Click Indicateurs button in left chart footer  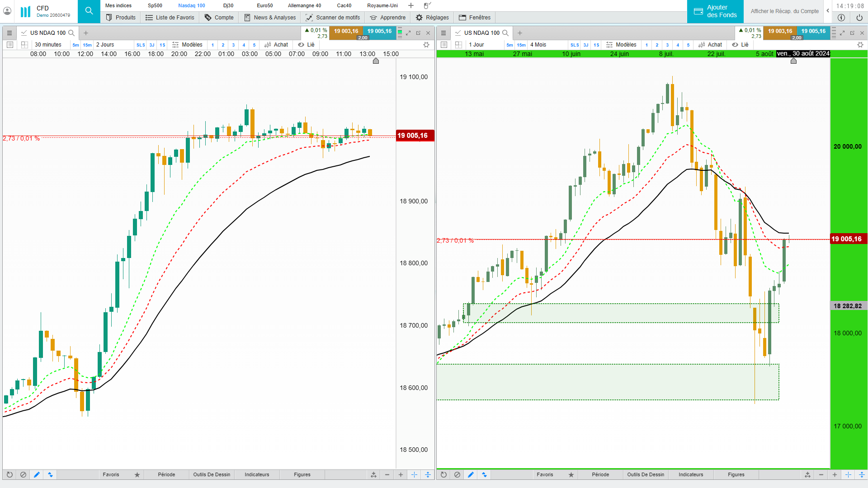tap(257, 474)
